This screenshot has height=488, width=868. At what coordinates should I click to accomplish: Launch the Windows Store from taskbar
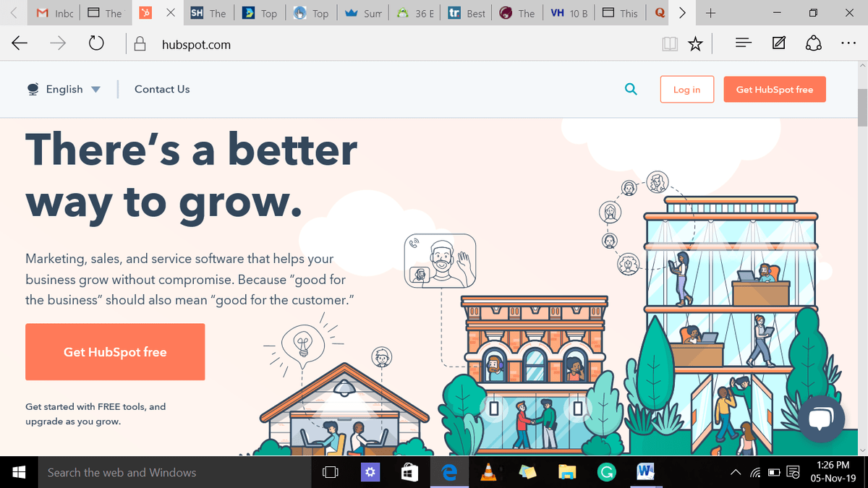[x=409, y=472]
